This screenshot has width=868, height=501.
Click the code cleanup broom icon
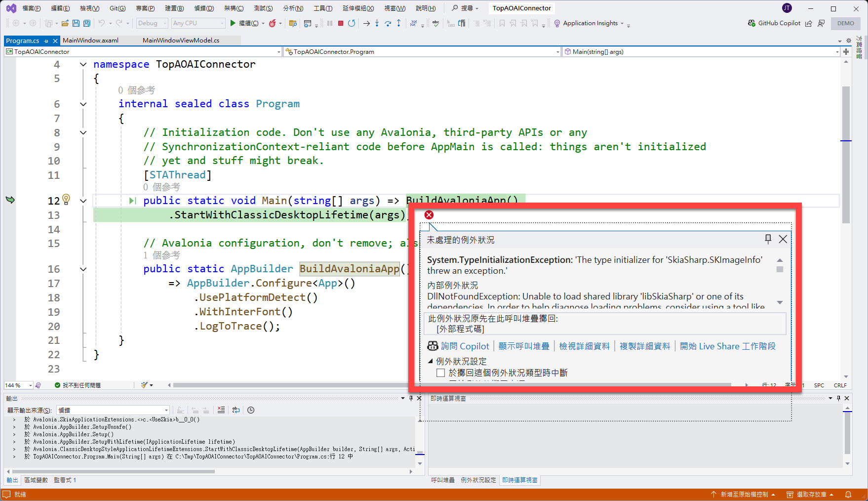144,385
